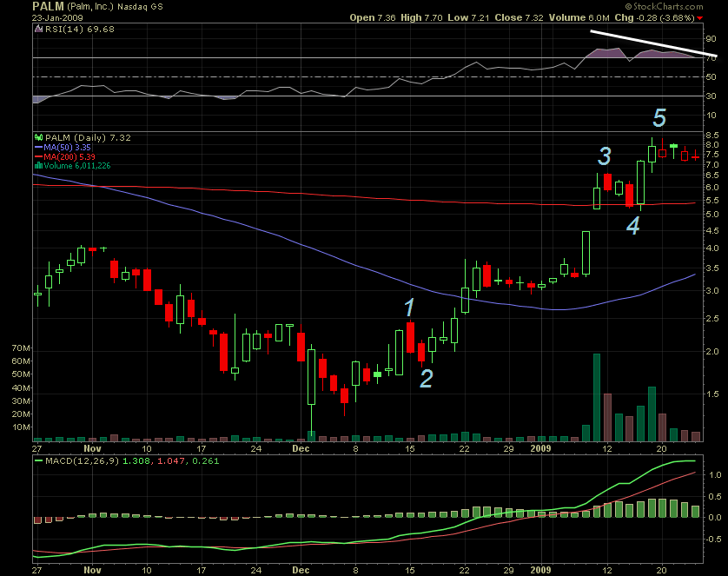Click the 5.5 price axis label
This screenshot has height=576, width=728.
coord(712,201)
